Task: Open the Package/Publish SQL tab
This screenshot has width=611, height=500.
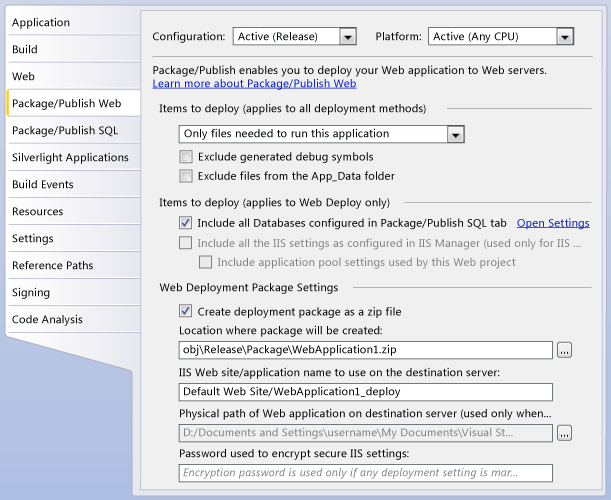Action: point(74,130)
